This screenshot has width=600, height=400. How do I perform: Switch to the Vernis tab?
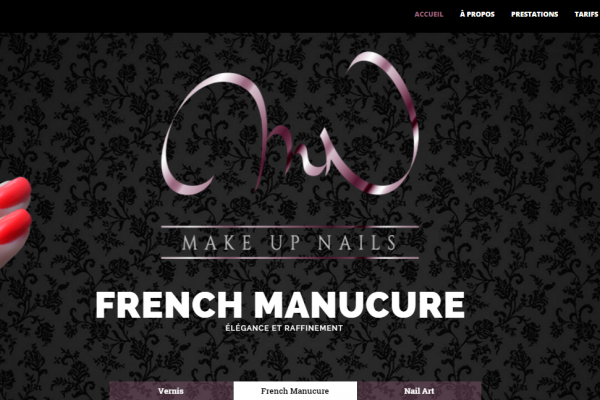click(171, 391)
